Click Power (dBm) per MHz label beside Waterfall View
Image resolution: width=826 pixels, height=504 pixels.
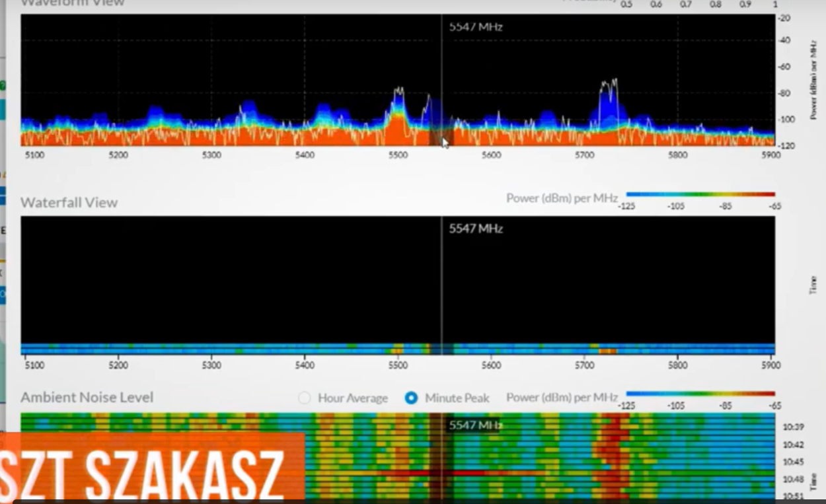[562, 198]
